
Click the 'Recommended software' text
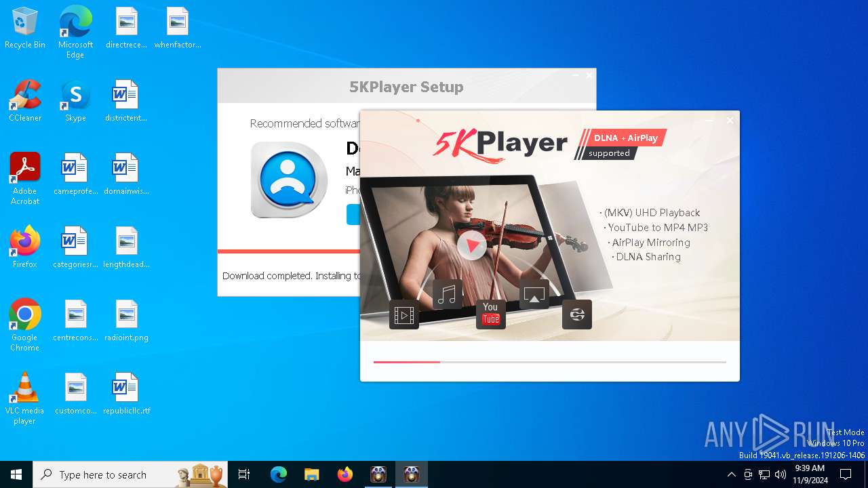click(304, 123)
